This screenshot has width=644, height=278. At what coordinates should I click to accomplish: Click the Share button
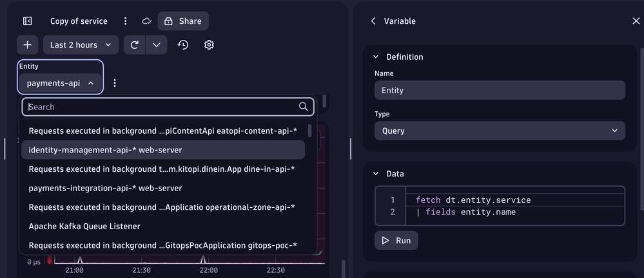point(183,21)
